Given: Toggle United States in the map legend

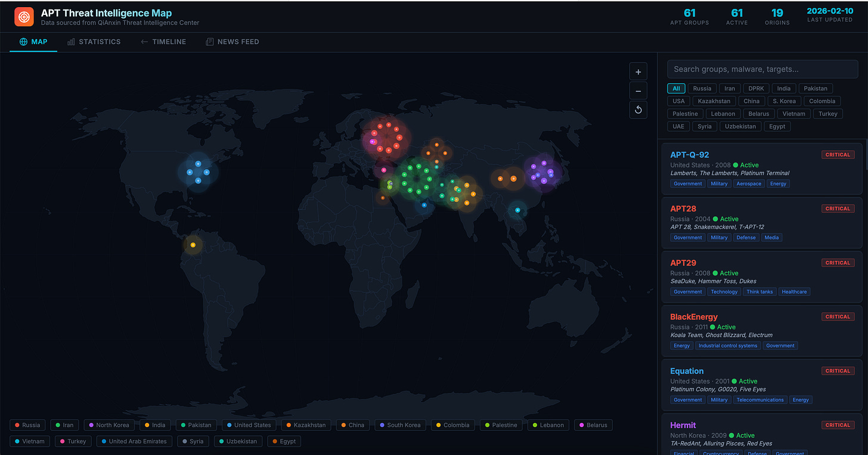Looking at the screenshot, I should click(x=249, y=425).
